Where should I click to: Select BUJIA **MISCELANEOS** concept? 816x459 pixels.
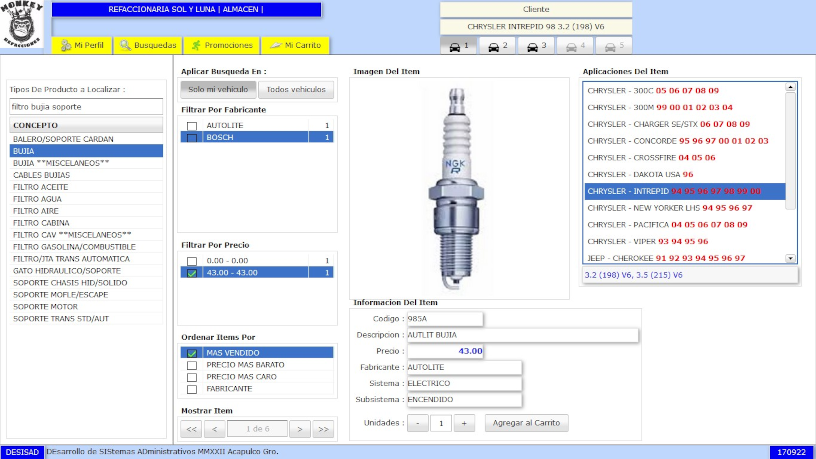click(x=86, y=163)
